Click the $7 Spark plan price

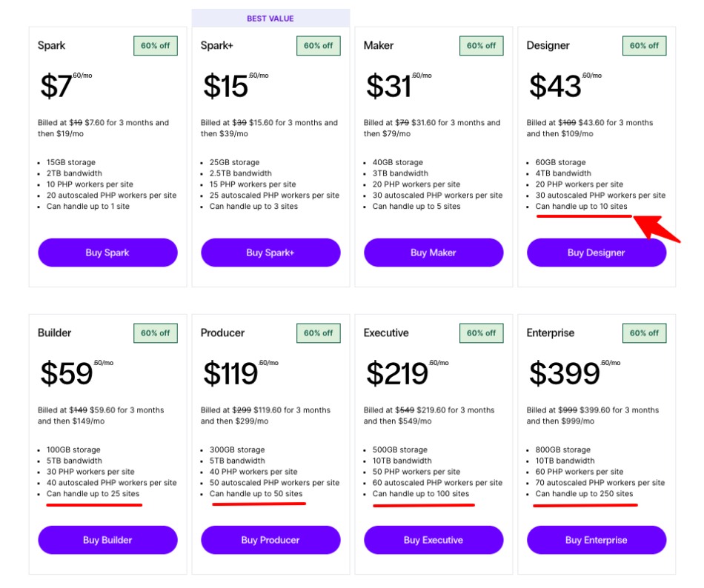click(x=56, y=87)
